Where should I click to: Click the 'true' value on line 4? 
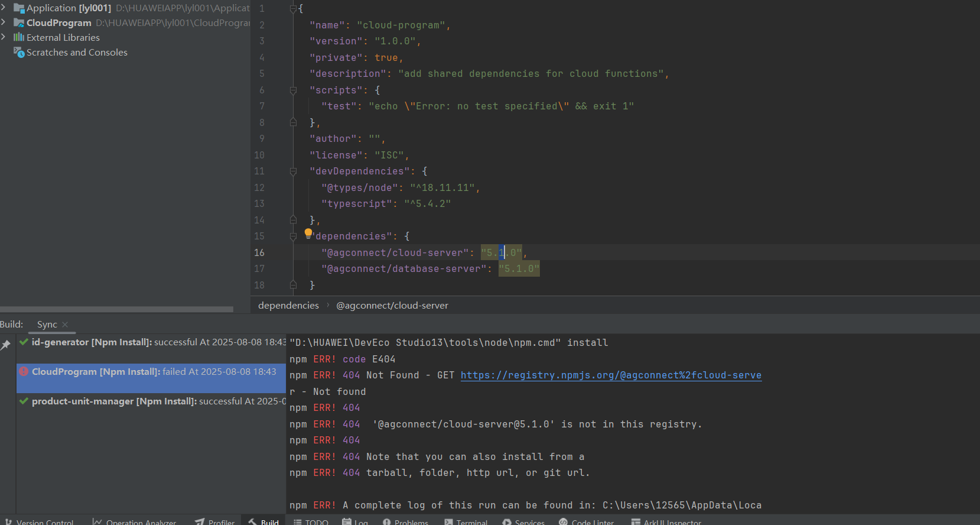click(x=386, y=58)
